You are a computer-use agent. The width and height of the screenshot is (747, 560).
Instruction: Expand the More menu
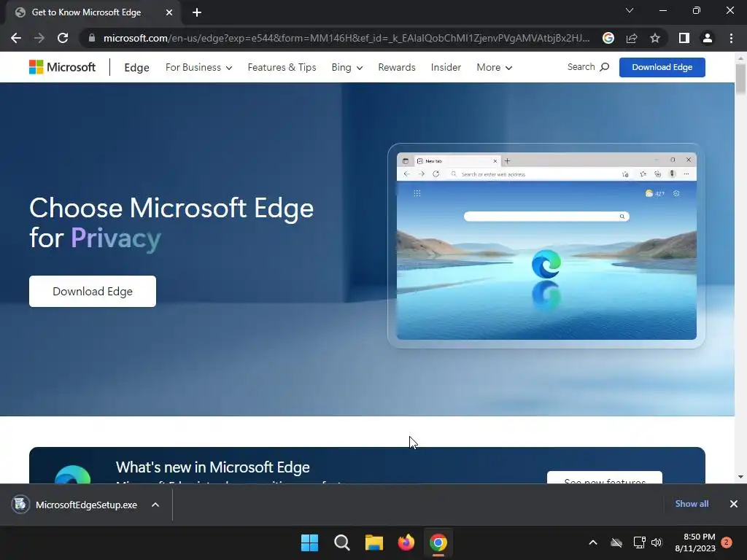pyautogui.click(x=494, y=67)
